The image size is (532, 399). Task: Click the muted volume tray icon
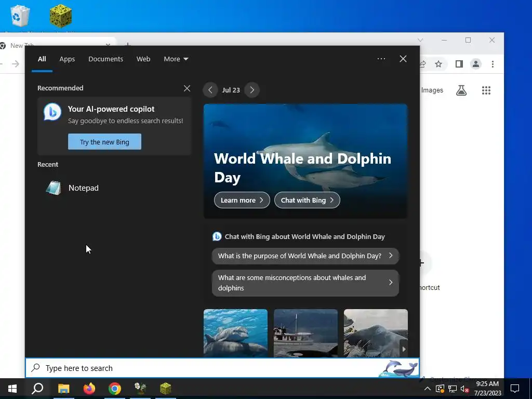[464, 389]
